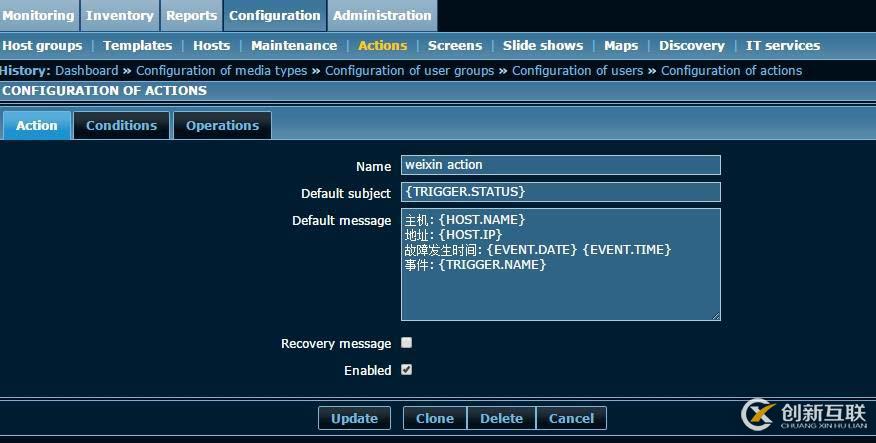
Task: Follow the Dashboard history link
Action: (x=87, y=71)
